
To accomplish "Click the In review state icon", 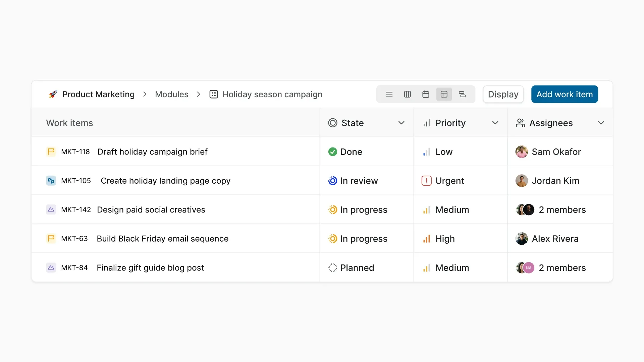I will click(333, 181).
